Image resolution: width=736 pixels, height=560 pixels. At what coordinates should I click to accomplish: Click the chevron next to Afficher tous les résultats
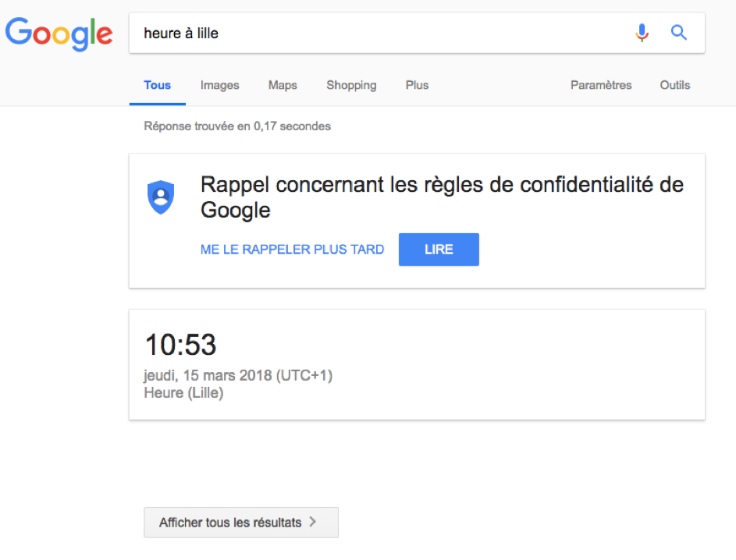point(314,523)
